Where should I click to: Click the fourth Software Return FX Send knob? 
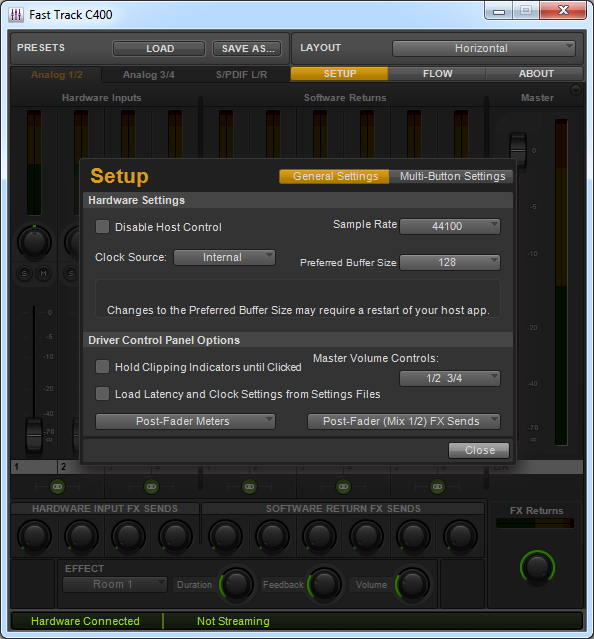pyautogui.click(x=367, y=536)
